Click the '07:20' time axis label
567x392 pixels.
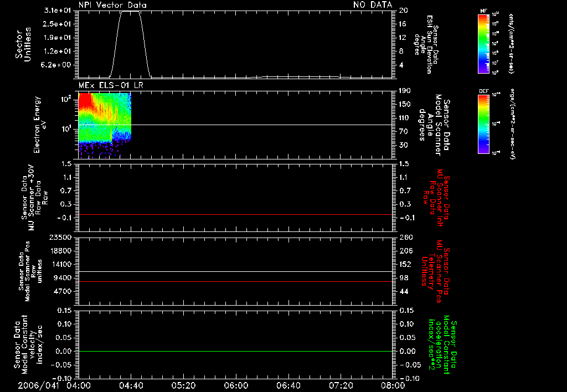point(341,385)
